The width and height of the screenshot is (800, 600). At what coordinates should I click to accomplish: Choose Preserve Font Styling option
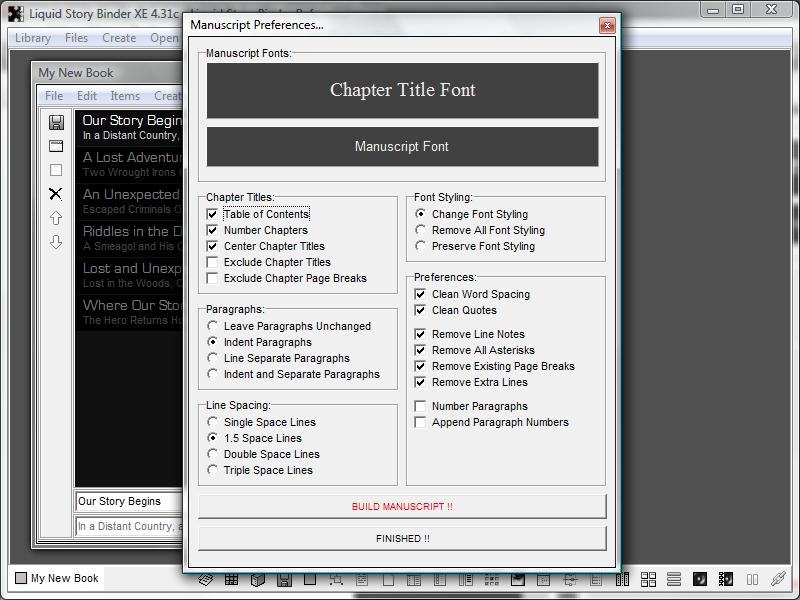[x=420, y=246]
